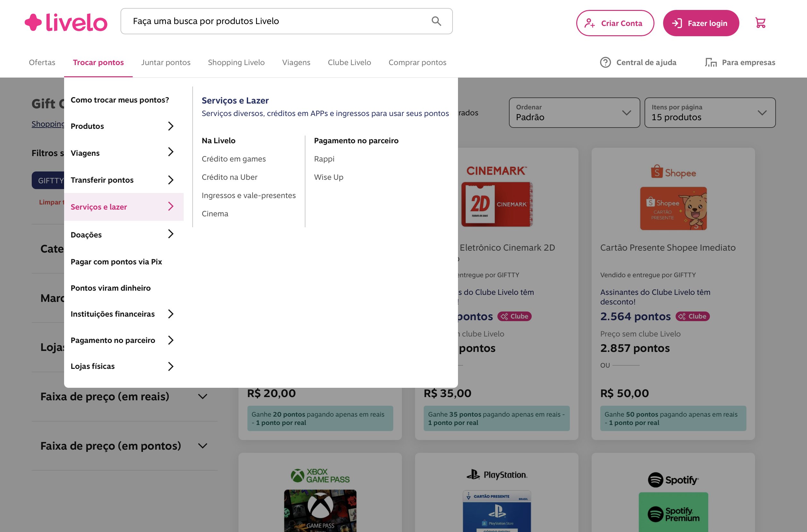This screenshot has height=532, width=807.
Task: Expand Serviços e lazer chevron
Action: tap(171, 206)
